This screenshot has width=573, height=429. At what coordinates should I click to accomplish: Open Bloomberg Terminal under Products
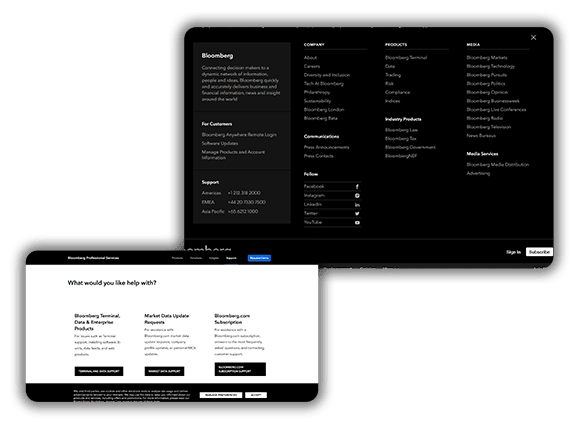pyautogui.click(x=406, y=57)
